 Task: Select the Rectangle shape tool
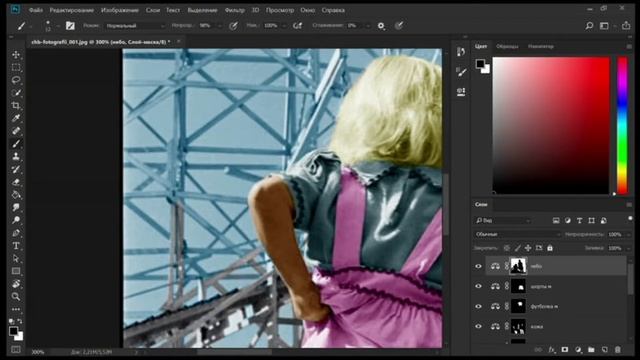coord(16,271)
